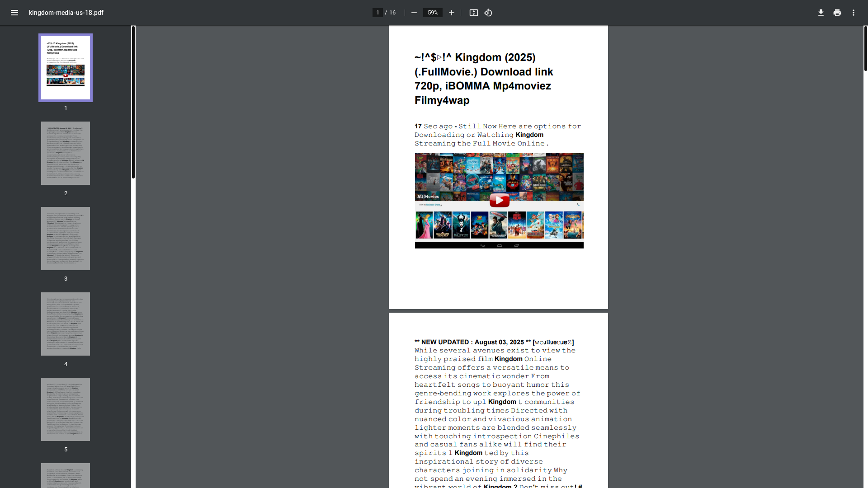868x488 pixels.
Task: Print the PDF document
Action: click(837, 13)
